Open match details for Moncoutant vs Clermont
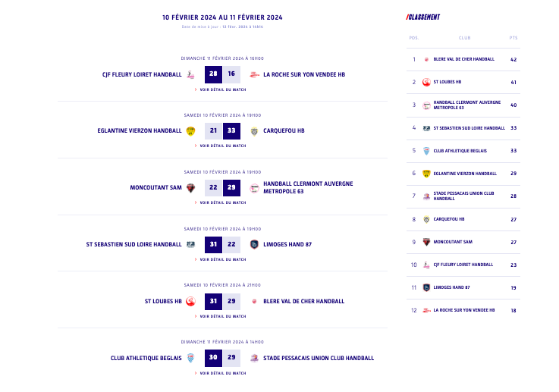The width and height of the screenshot is (559, 392). pos(222,202)
